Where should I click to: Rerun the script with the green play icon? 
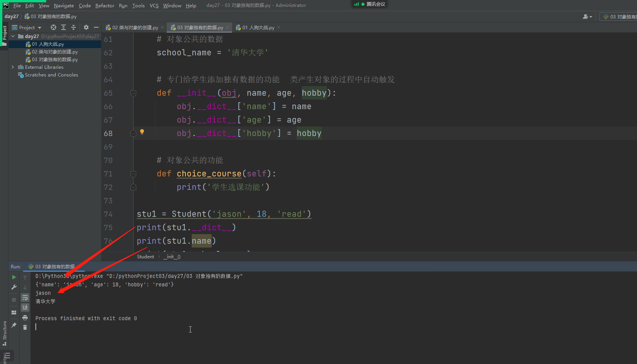pyautogui.click(x=14, y=277)
